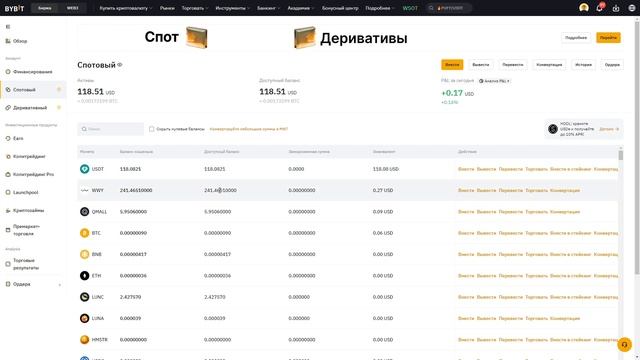Click the USDe promo coin icon
Screen dimensions: 640x360
553,129
